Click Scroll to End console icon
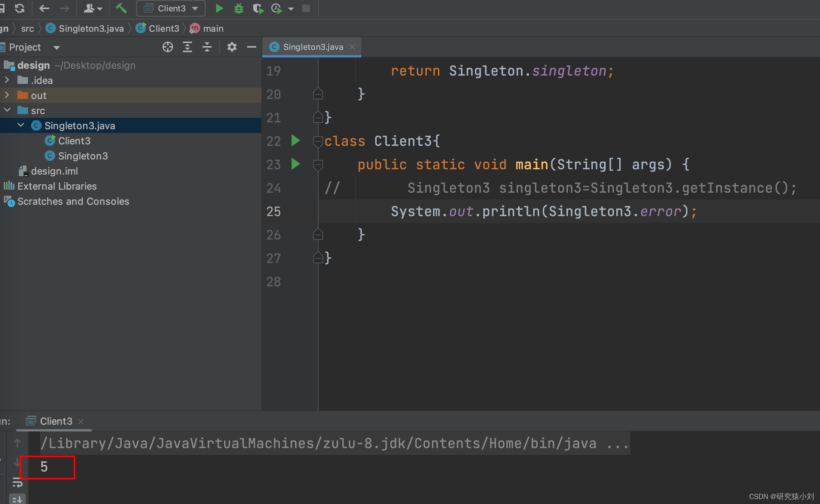This screenshot has height=504, width=820. [17, 499]
